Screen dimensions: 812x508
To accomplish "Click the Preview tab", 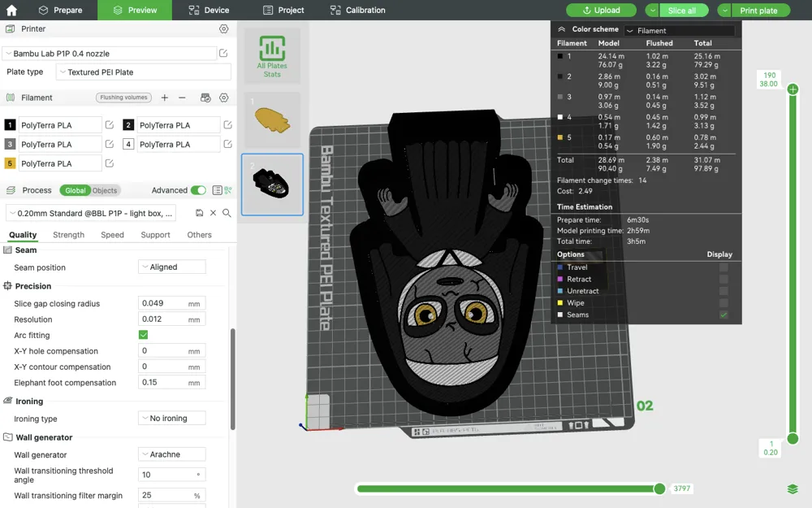I will click(135, 10).
